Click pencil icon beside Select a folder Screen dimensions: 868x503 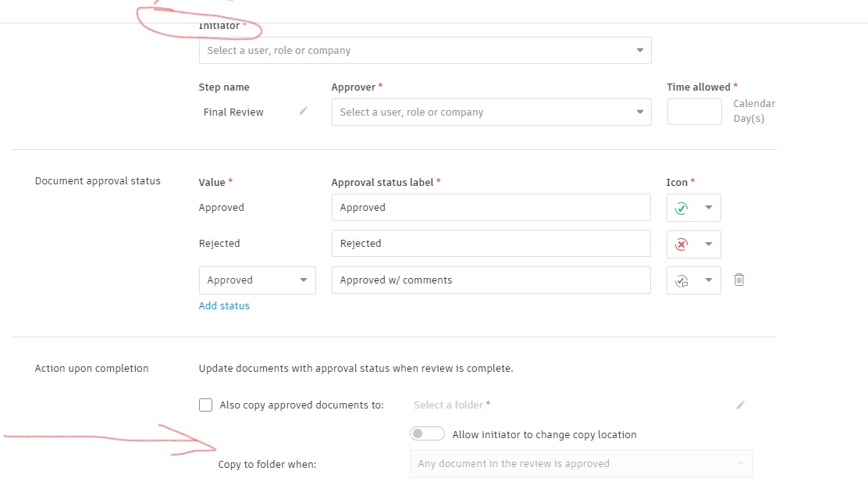pyautogui.click(x=741, y=405)
